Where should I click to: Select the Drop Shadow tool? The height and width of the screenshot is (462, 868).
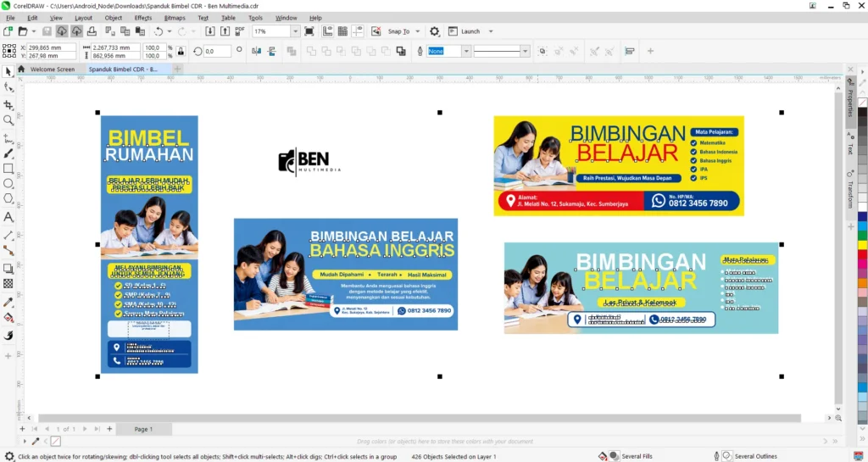click(x=8, y=269)
